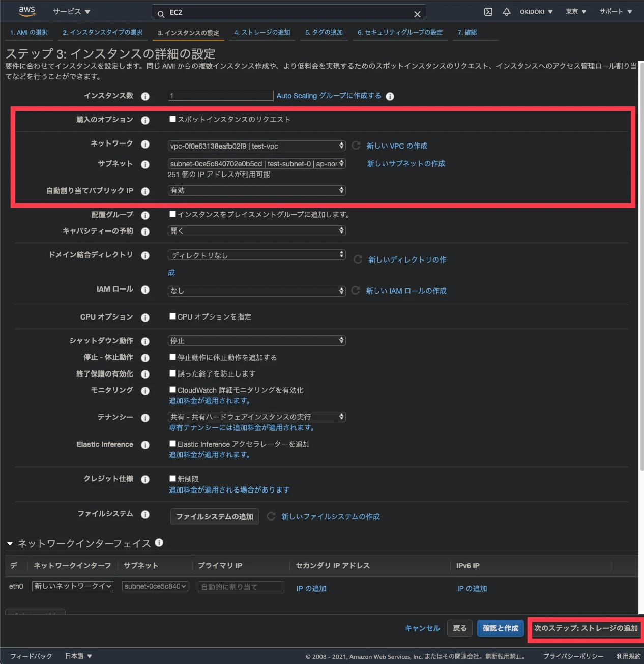Show info for ネットワーク
This screenshot has height=664, width=644.
pos(145,144)
